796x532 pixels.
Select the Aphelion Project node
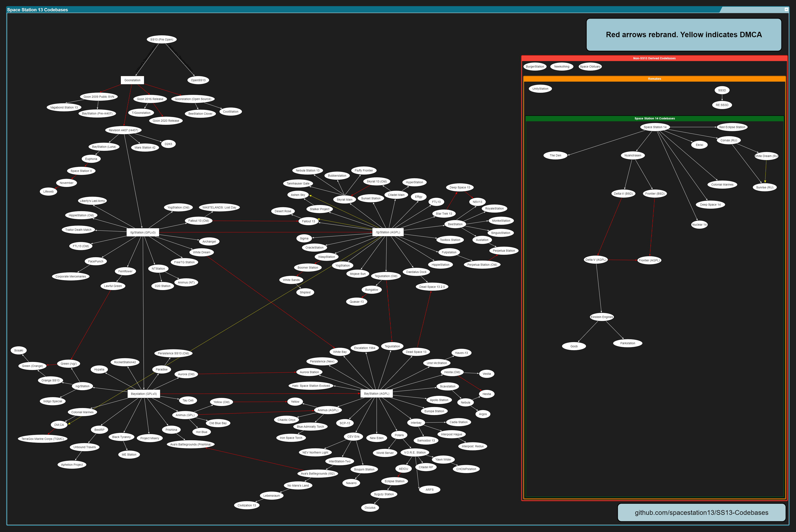(x=72, y=464)
